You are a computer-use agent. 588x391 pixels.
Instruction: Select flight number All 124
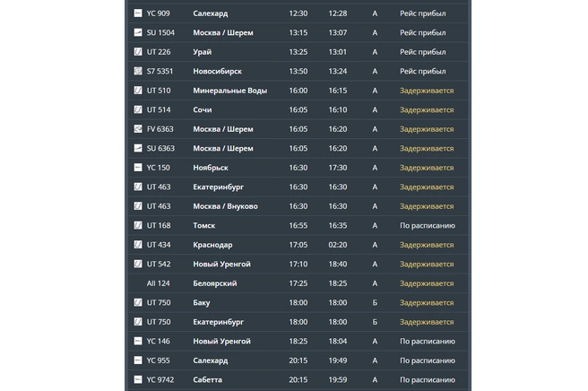pyautogui.click(x=159, y=283)
